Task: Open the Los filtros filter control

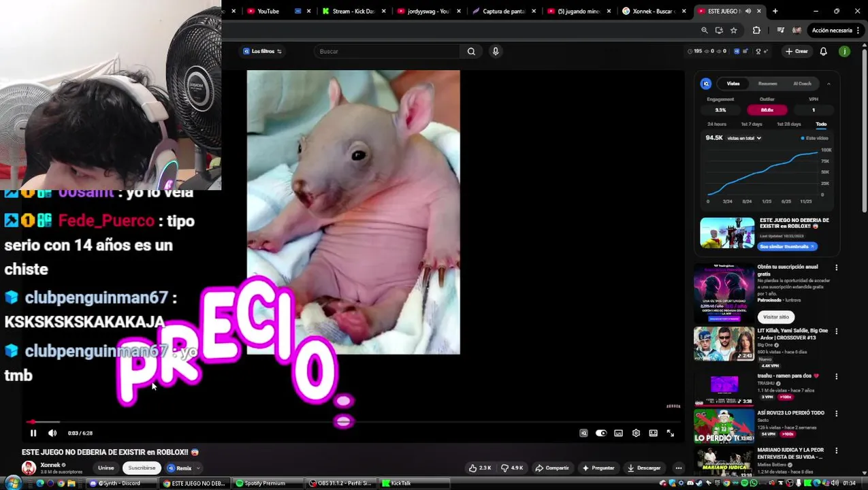Action: point(263,51)
